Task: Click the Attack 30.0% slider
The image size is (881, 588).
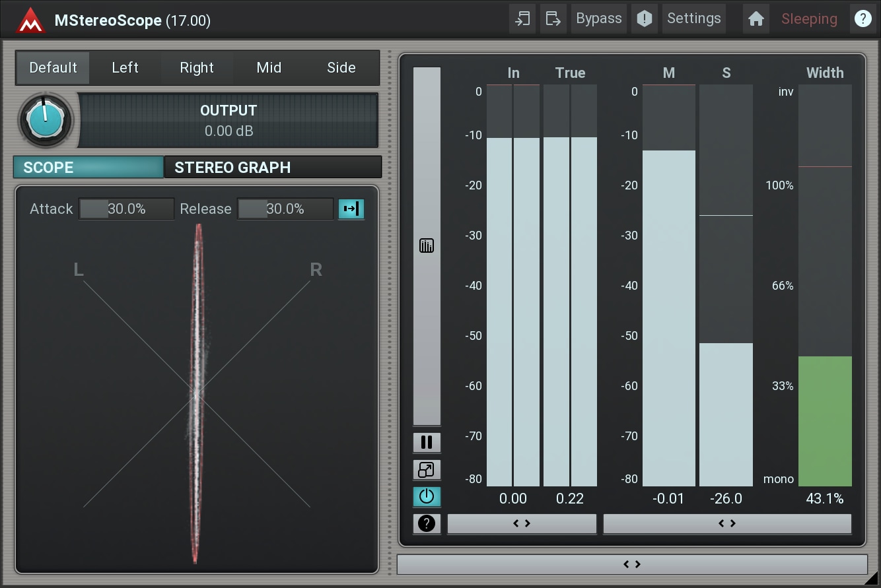Action: click(x=126, y=209)
